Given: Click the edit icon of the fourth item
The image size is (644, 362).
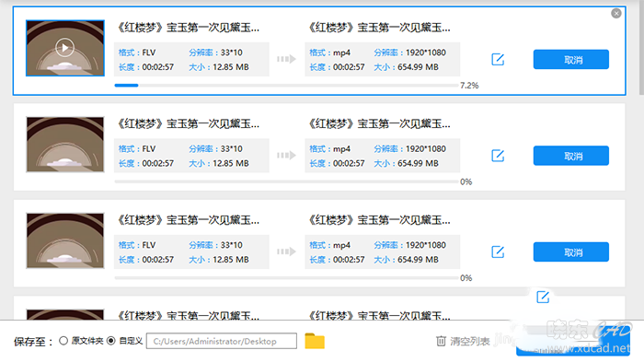Looking at the screenshot, I should click(x=543, y=297).
